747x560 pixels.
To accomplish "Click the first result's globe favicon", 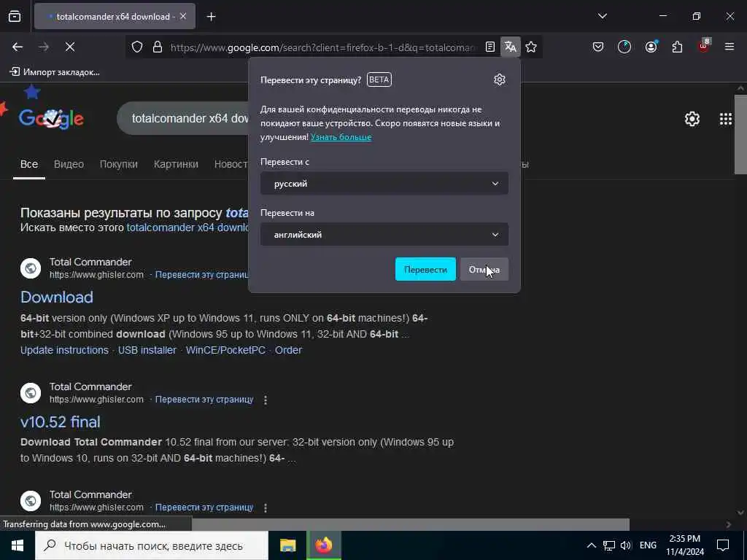I will coord(31,268).
